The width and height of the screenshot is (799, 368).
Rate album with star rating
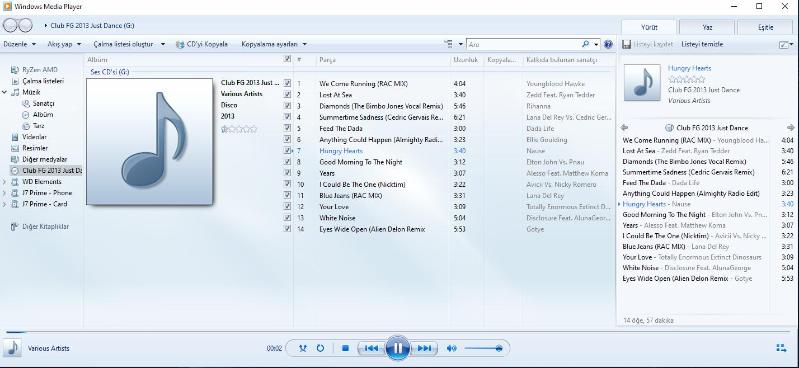pyautogui.click(x=239, y=129)
